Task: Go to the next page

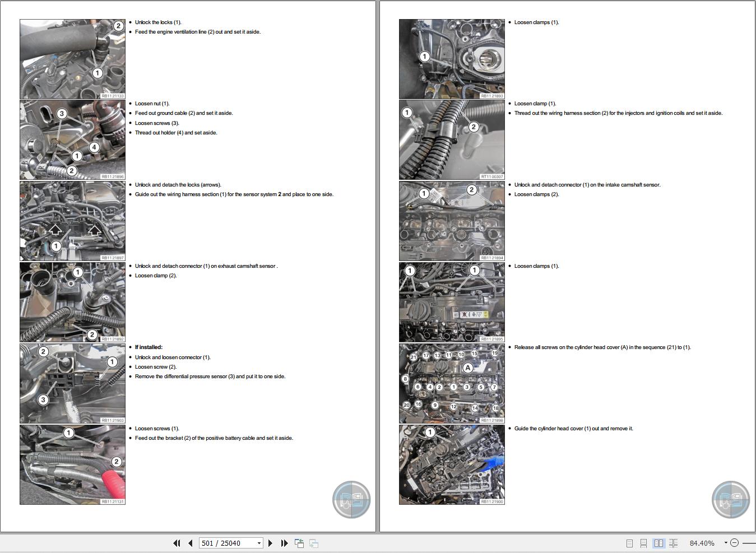Action: pos(270,543)
